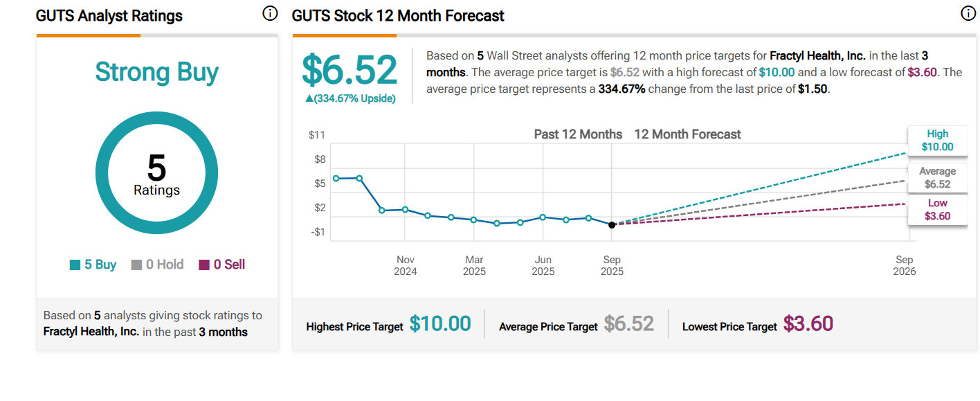Screen dimensions: 980x401
Task: Click the High $10.00 forecast label box
Action: pos(937,140)
